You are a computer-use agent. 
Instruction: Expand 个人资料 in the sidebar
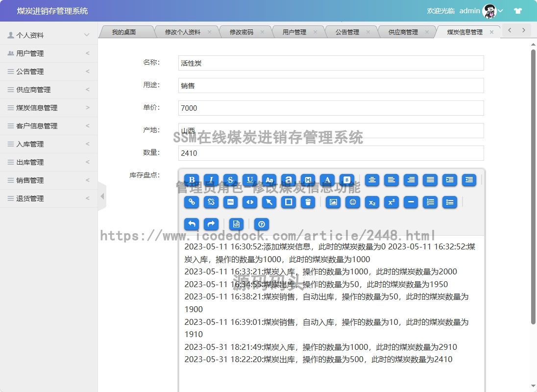49,35
